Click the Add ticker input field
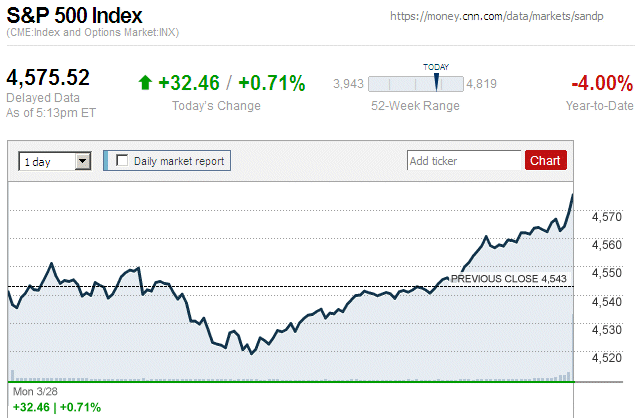The height and width of the screenshot is (420, 640). 464,160
